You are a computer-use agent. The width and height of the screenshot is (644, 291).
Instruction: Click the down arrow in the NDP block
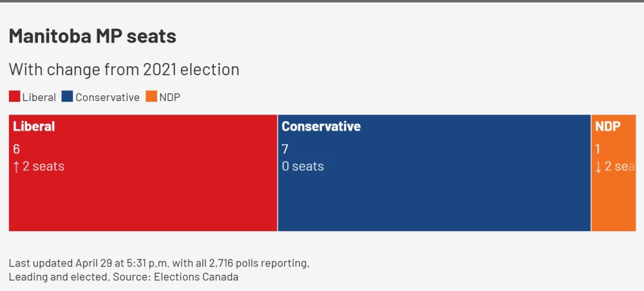598,167
